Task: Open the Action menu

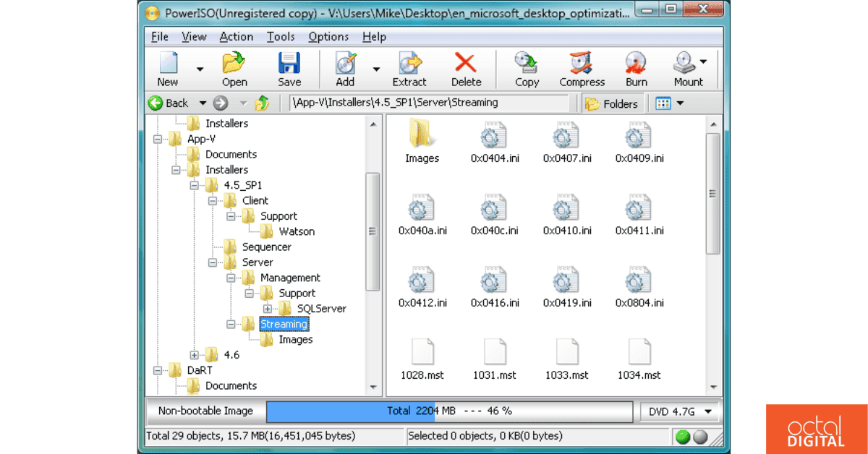Action: click(237, 36)
